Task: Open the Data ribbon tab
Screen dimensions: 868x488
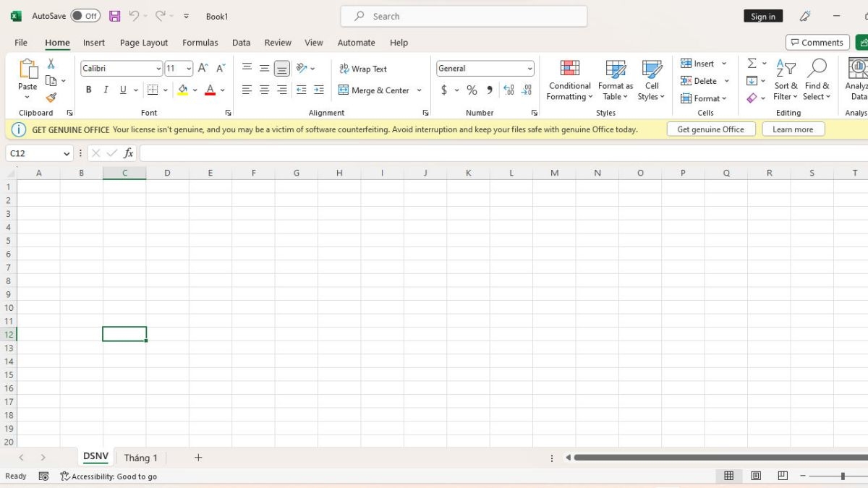Action: pyautogui.click(x=242, y=43)
